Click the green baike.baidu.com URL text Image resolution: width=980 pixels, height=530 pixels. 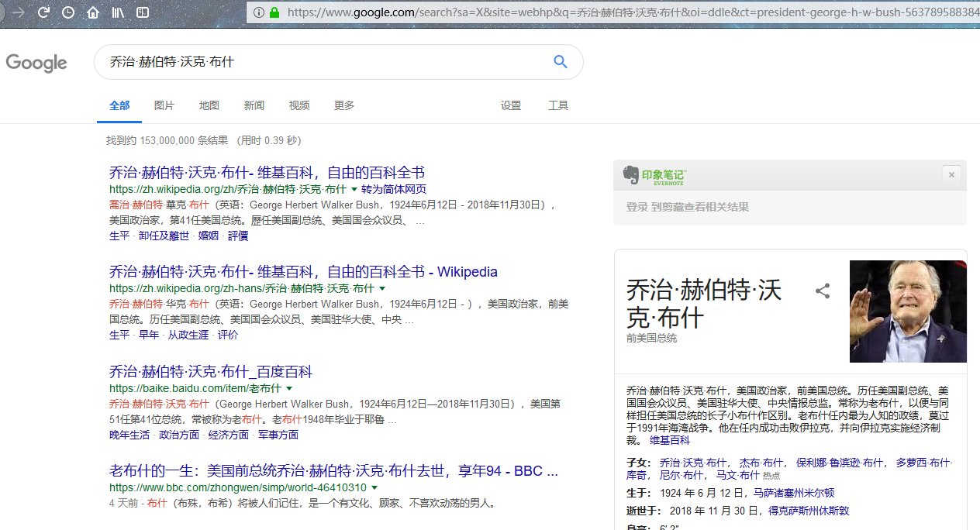196,388
